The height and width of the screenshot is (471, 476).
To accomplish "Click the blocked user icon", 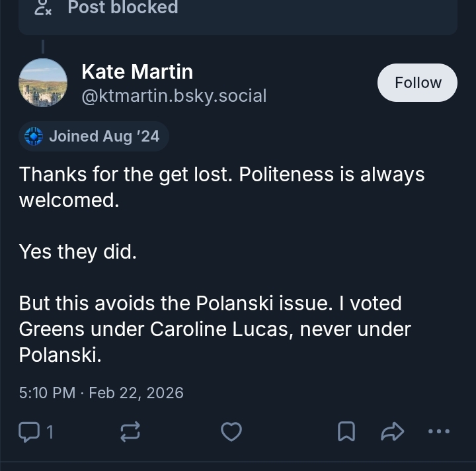I will tap(44, 8).
